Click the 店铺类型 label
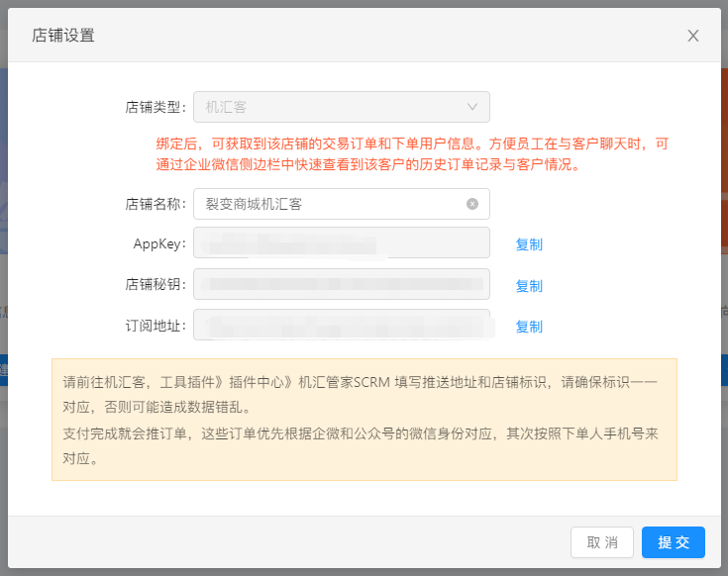The height and width of the screenshot is (576, 728). [x=156, y=107]
